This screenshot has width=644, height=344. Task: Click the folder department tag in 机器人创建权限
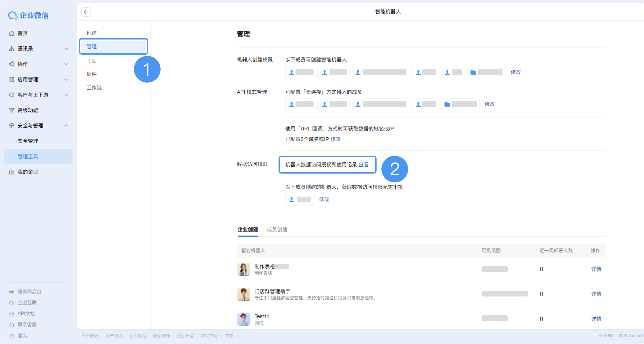pyautogui.click(x=486, y=73)
